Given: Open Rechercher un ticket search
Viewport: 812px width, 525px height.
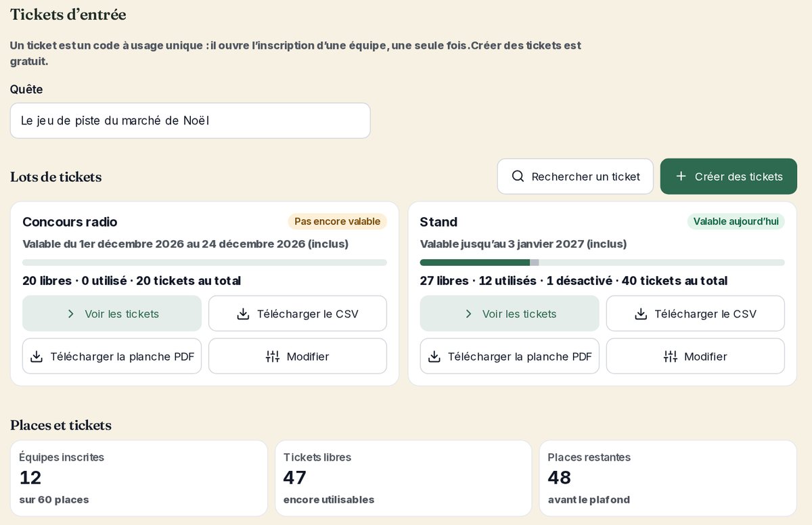Looking at the screenshot, I should click(575, 177).
